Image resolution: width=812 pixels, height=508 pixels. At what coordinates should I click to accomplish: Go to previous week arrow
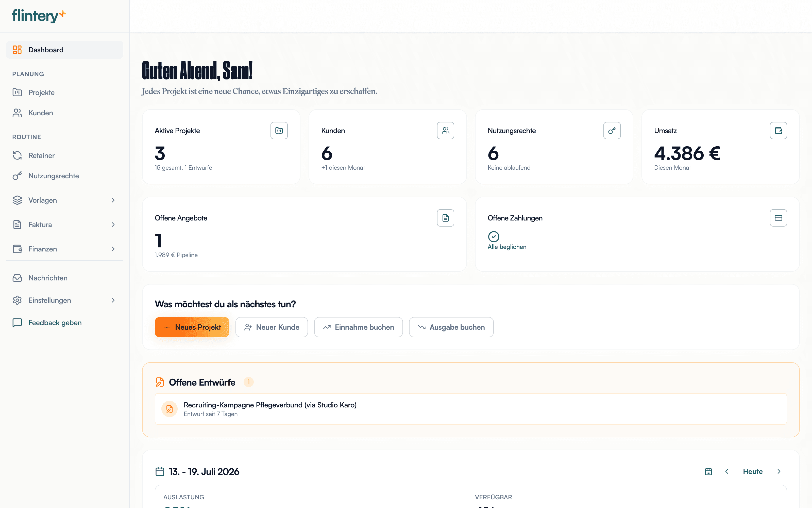[x=727, y=471]
